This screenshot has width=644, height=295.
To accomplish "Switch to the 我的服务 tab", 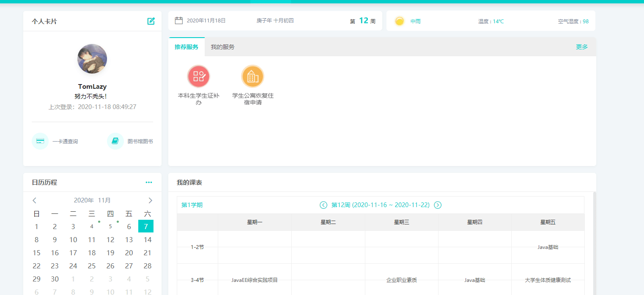I will click(x=222, y=47).
